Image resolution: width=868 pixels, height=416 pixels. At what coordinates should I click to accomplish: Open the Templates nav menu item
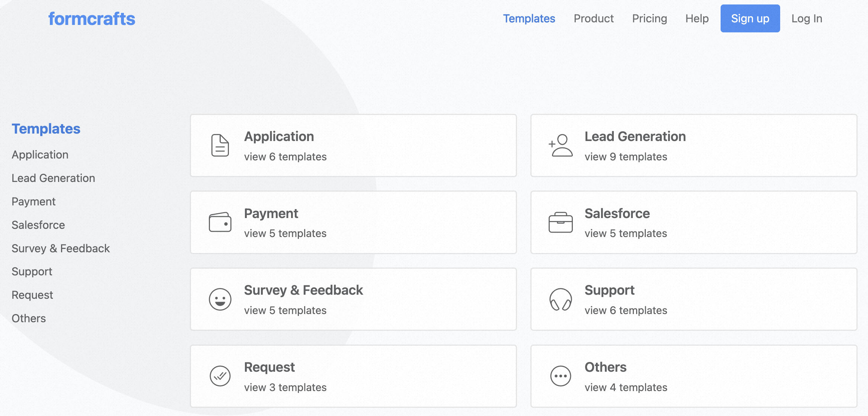(529, 19)
